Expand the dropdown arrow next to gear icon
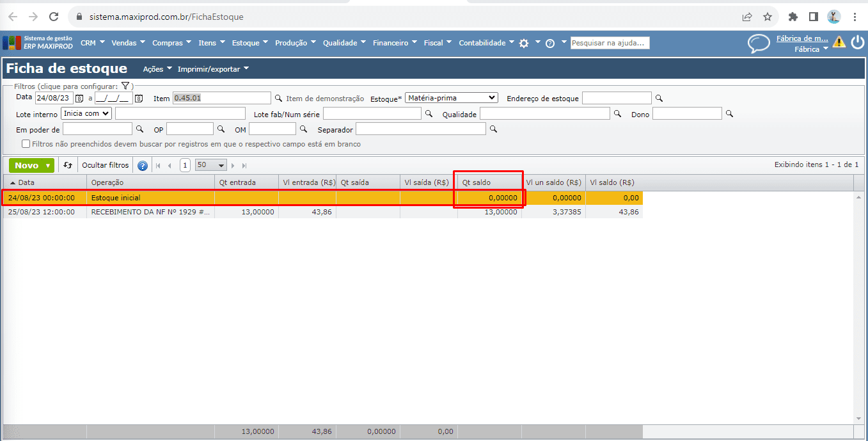The height and width of the screenshot is (441, 868). pos(537,42)
